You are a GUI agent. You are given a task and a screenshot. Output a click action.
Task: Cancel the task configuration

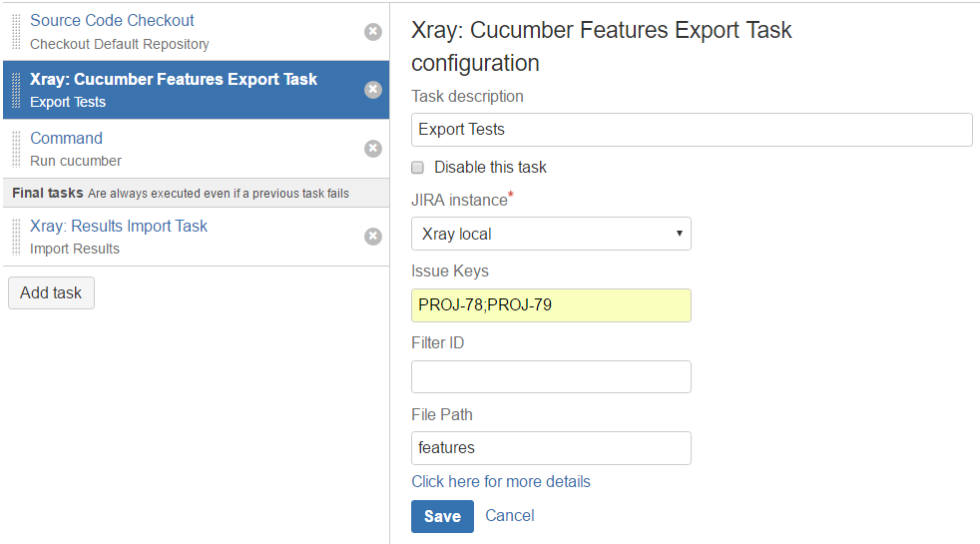pyautogui.click(x=509, y=515)
